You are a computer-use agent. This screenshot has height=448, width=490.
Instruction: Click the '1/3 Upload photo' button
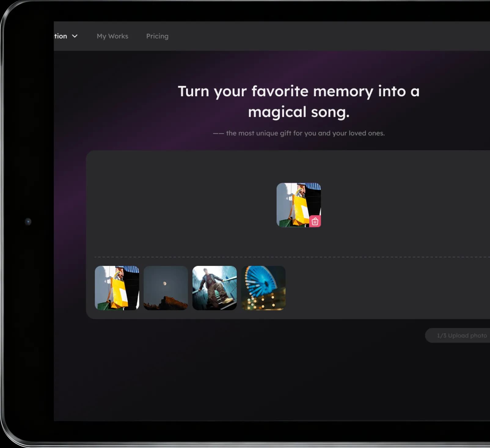click(461, 336)
